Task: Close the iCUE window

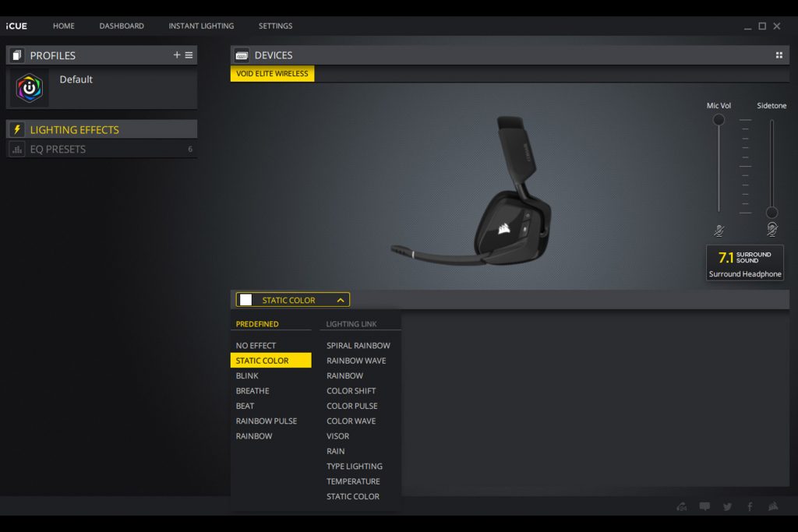Action: (777, 26)
